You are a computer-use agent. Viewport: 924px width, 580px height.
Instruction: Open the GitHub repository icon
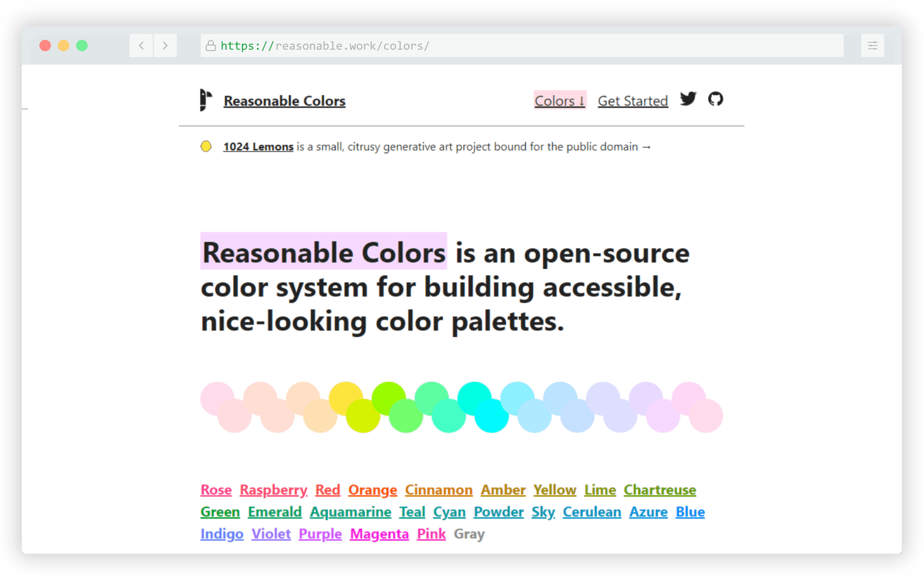coord(715,100)
